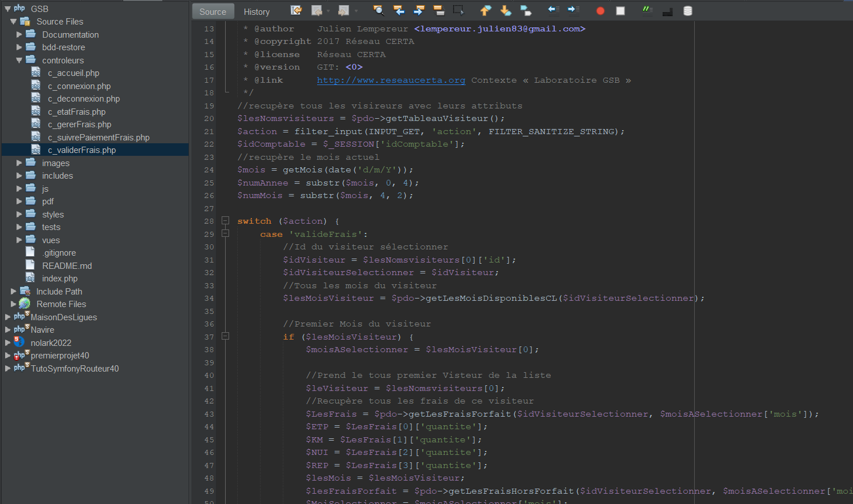Jump to the previous bookmark
This screenshot has width=853, height=504.
tap(485, 10)
